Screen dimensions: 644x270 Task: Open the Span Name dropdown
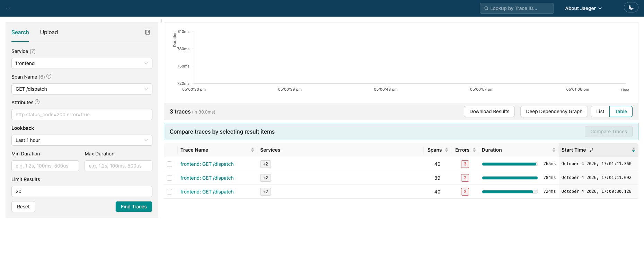coord(82,89)
